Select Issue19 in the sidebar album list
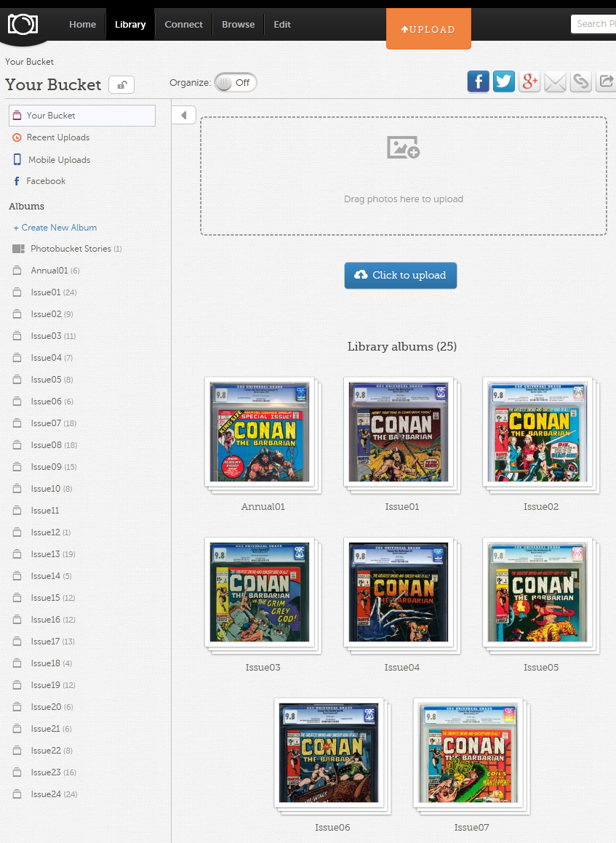 pos(52,685)
